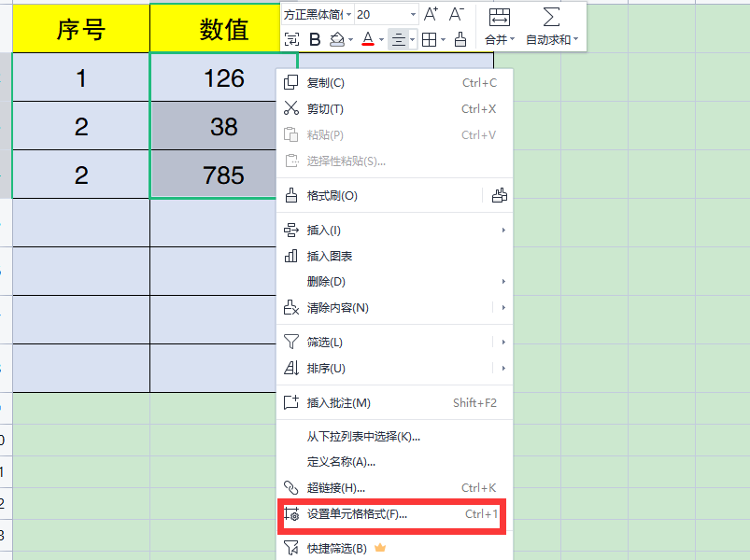
Task: Click the chart icon next to 插入图表
Action: 290,256
